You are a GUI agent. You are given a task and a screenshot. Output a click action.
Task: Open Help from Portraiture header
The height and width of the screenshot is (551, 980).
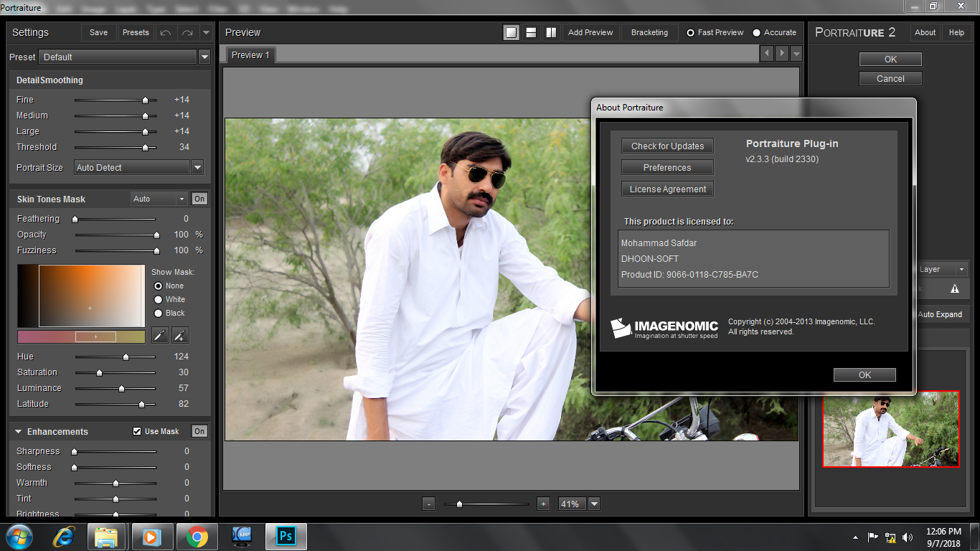(x=956, y=32)
